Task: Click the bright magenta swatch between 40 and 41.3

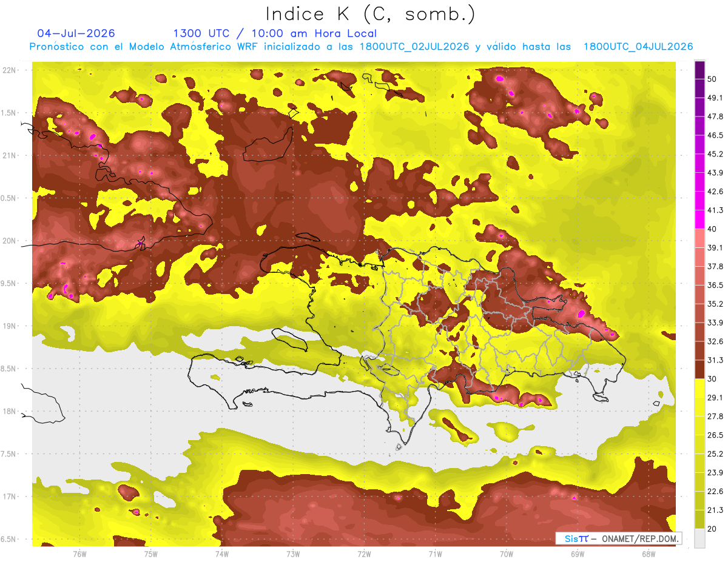Action: point(699,219)
